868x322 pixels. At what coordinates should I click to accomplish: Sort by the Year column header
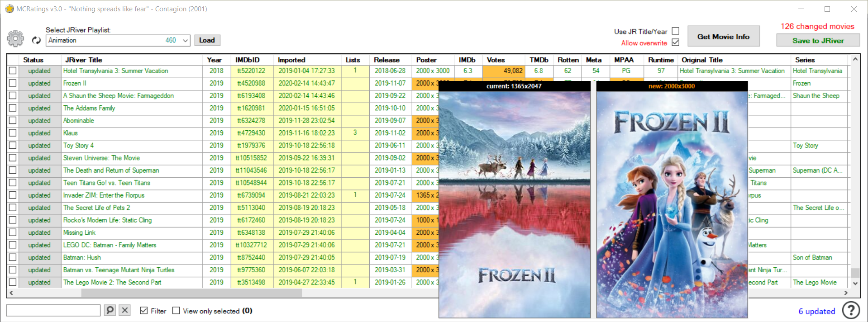click(216, 60)
